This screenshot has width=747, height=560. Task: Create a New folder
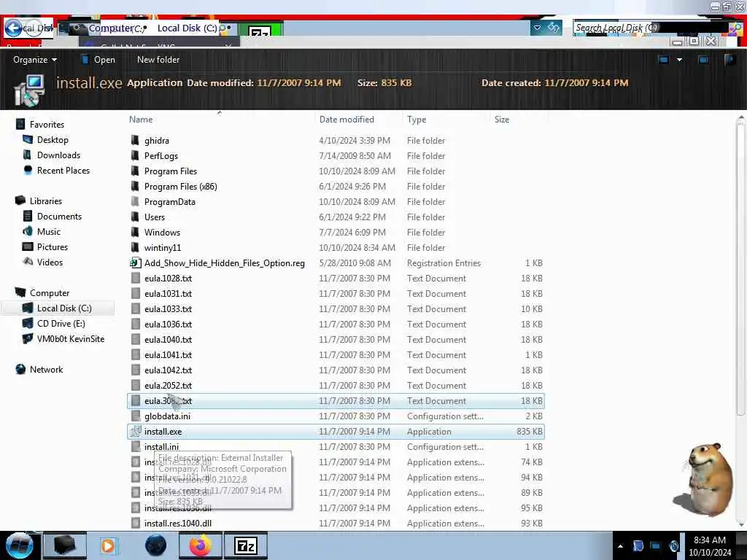158,60
